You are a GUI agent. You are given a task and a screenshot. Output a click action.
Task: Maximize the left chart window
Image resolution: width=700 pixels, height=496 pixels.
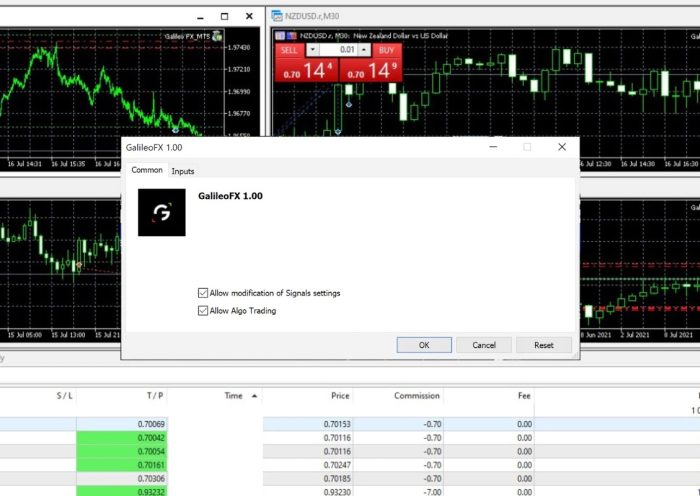pos(225,17)
